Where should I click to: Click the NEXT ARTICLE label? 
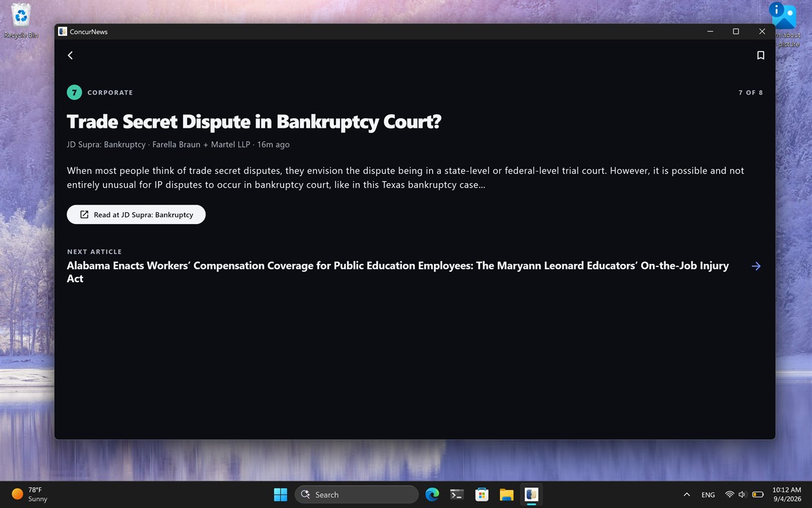pos(94,252)
